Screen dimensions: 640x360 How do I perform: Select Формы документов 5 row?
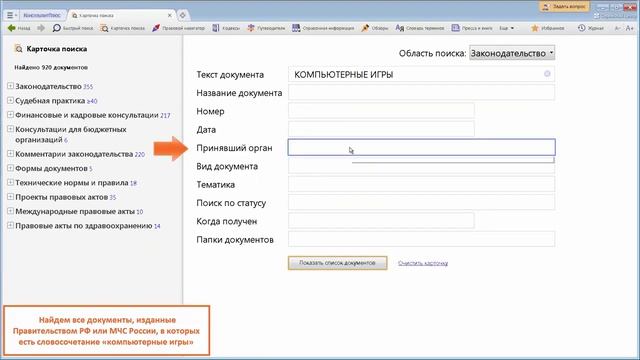(54, 169)
